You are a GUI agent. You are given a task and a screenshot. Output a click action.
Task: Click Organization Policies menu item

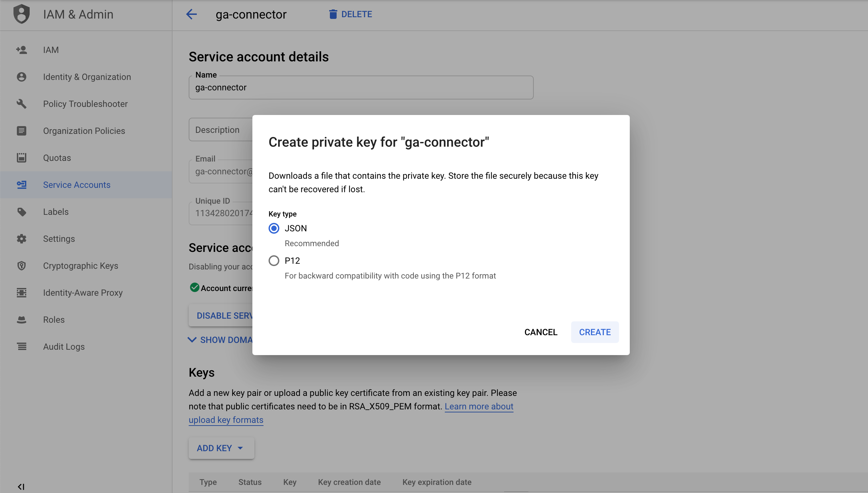85,130
